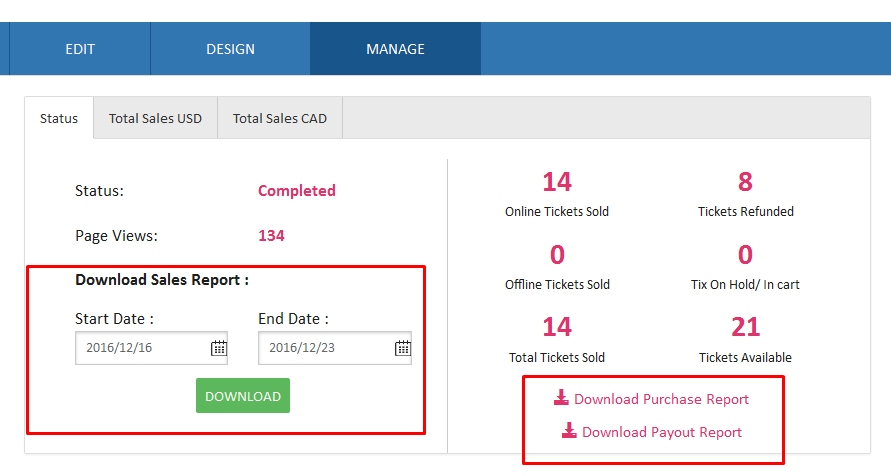Click the Tickets Available number 21

(x=745, y=327)
